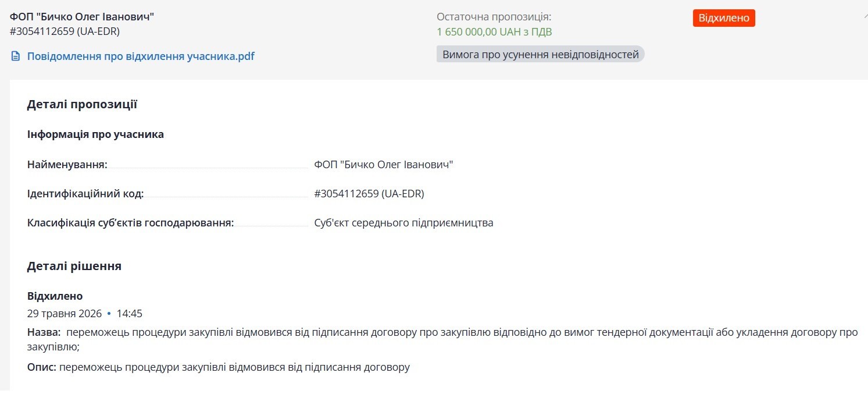Image resolution: width=868 pixels, height=408 pixels.
Task: Click the Вимога про усунення невідповідностей tag
Action: [541, 54]
